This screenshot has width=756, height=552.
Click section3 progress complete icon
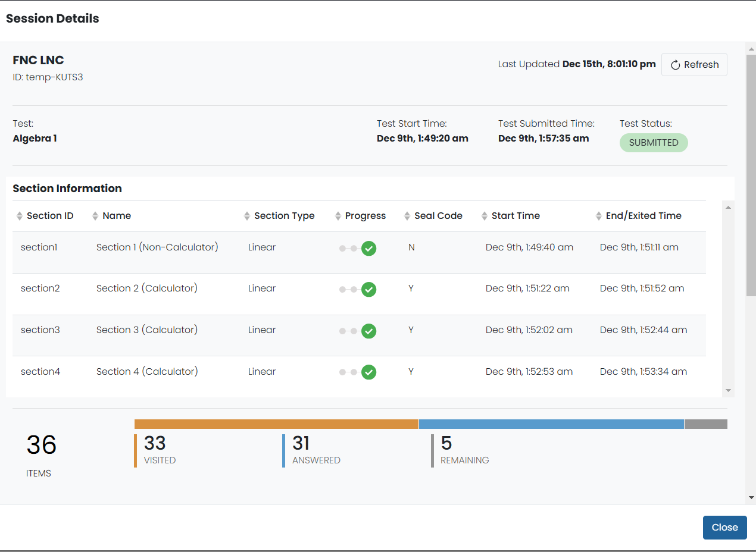(369, 331)
